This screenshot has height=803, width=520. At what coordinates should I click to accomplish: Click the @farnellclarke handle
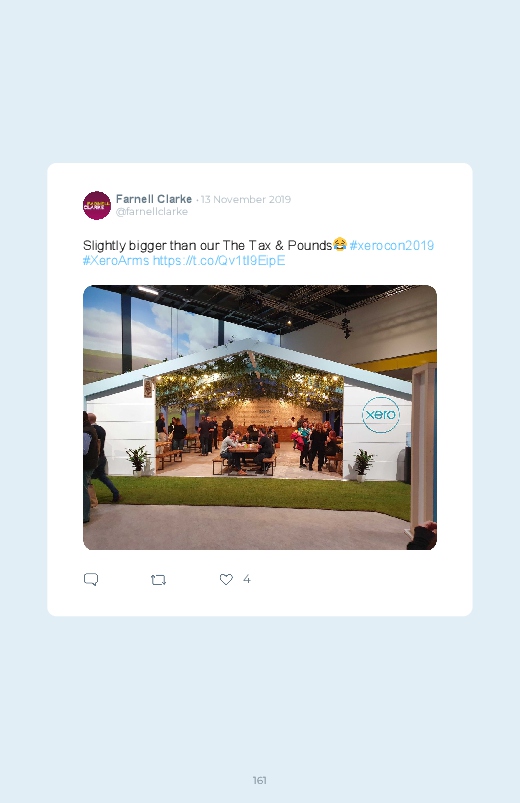pos(152,212)
